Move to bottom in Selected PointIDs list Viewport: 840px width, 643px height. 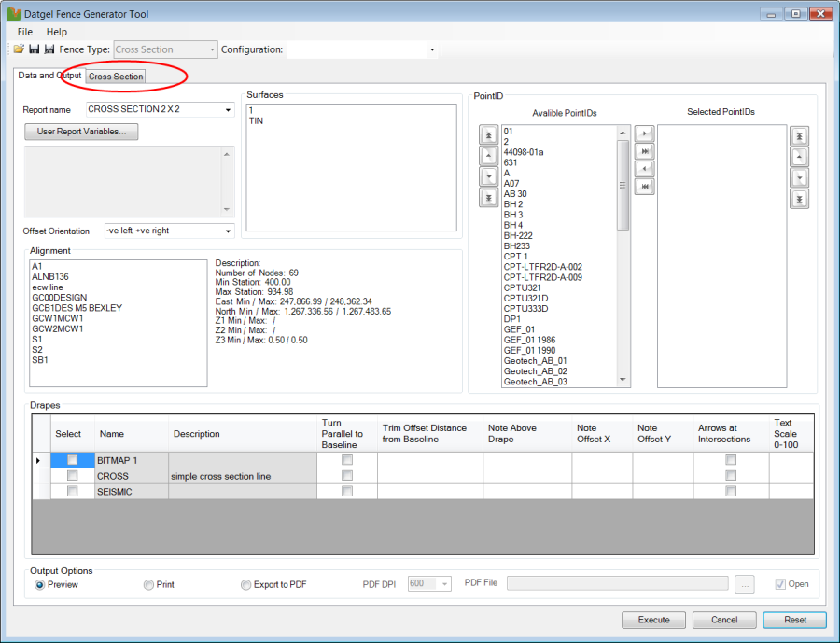click(x=799, y=199)
